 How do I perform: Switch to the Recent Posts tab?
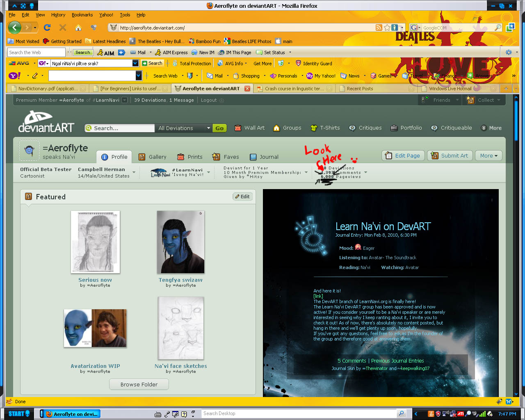pyautogui.click(x=376, y=89)
